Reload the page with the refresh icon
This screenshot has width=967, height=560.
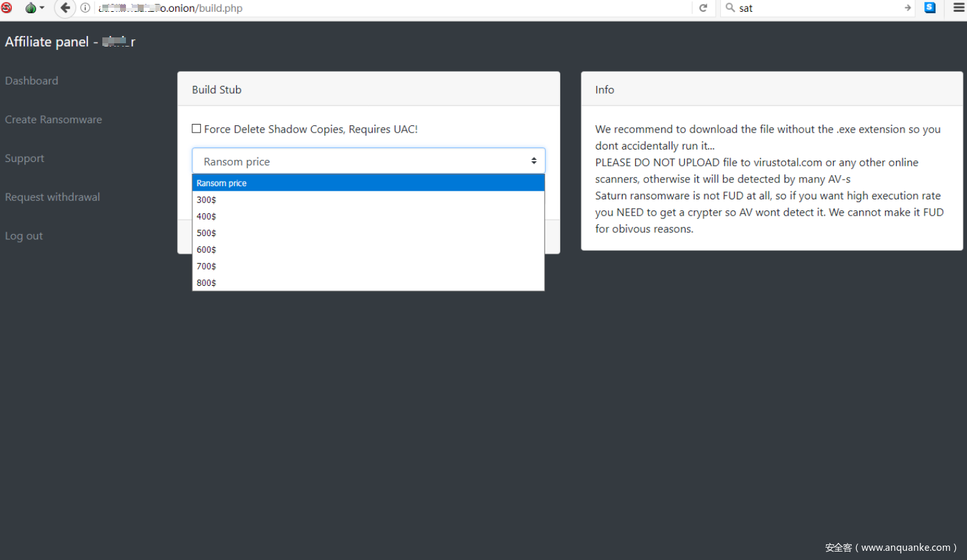coord(703,8)
